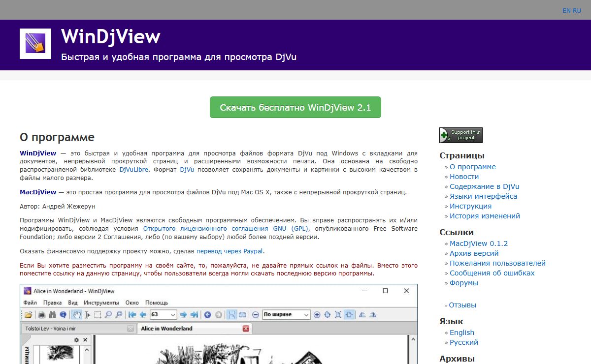
Task: Open the Окно menu
Action: (x=132, y=303)
